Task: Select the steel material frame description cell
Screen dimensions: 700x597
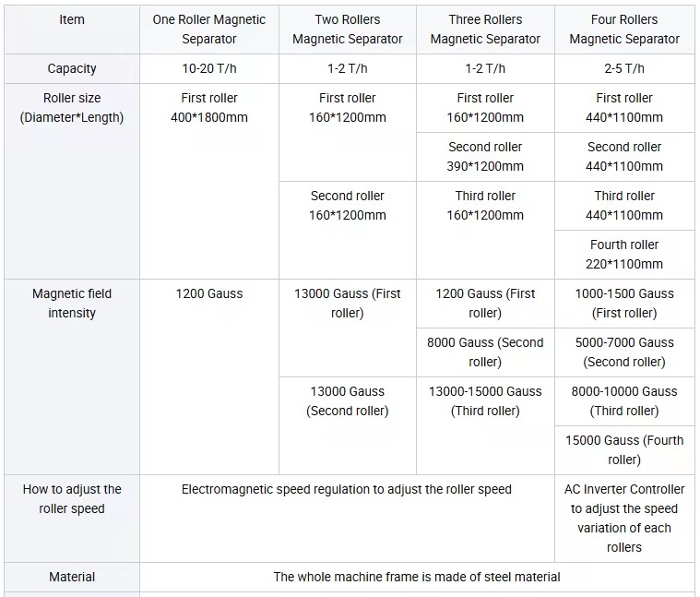Action: [417, 577]
